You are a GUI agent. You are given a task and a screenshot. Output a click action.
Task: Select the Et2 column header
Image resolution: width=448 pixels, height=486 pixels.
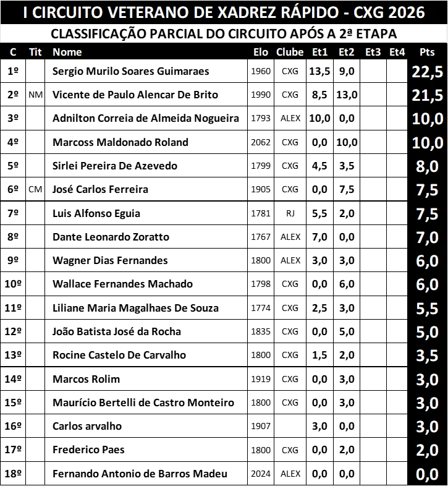(347, 53)
